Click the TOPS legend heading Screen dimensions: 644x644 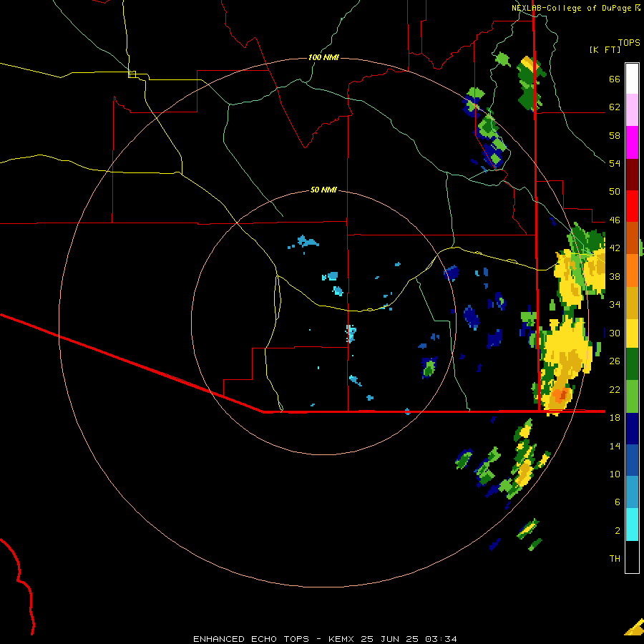[629, 43]
